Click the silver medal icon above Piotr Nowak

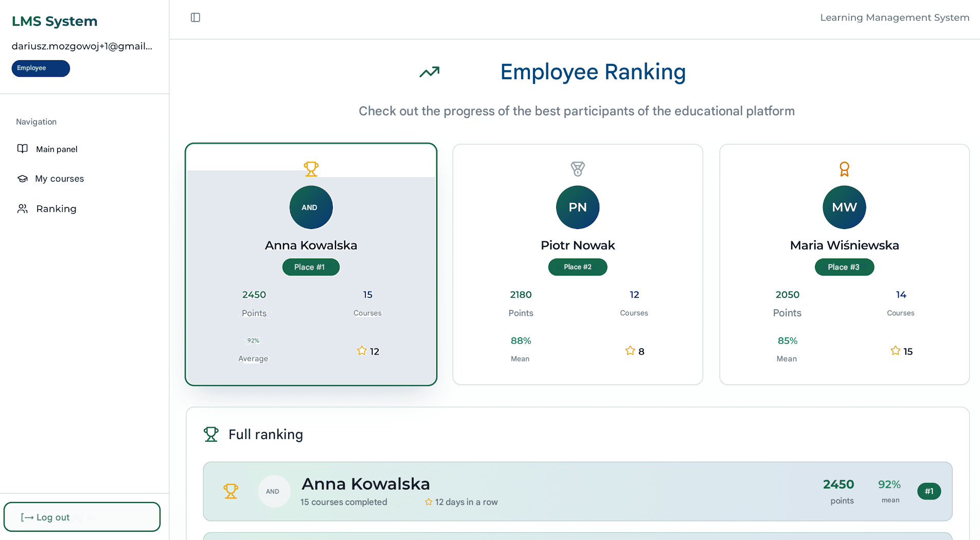[x=578, y=169]
